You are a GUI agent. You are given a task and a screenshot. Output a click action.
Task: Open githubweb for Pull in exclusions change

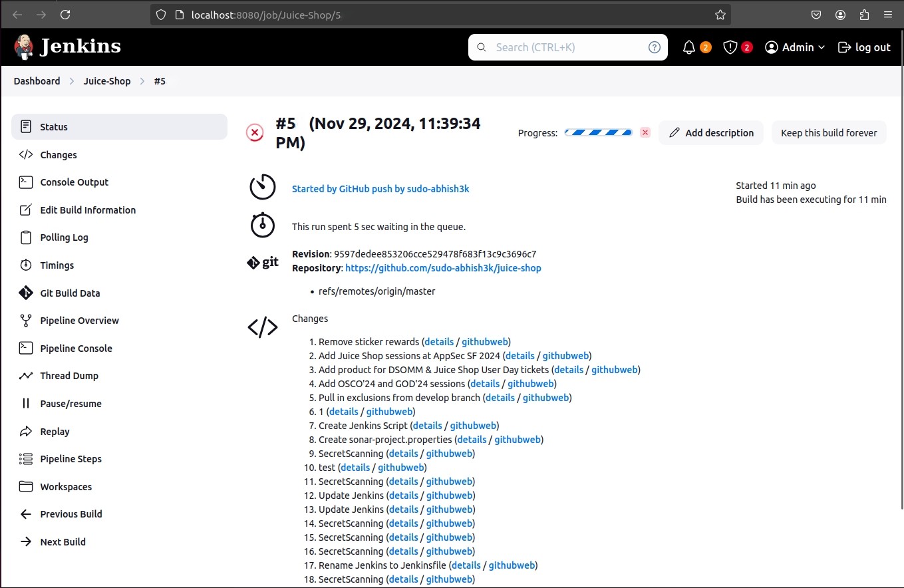click(x=545, y=398)
